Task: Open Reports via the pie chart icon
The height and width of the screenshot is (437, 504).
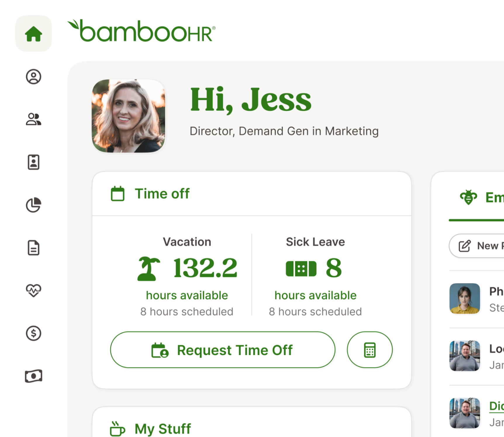Action: (x=33, y=205)
